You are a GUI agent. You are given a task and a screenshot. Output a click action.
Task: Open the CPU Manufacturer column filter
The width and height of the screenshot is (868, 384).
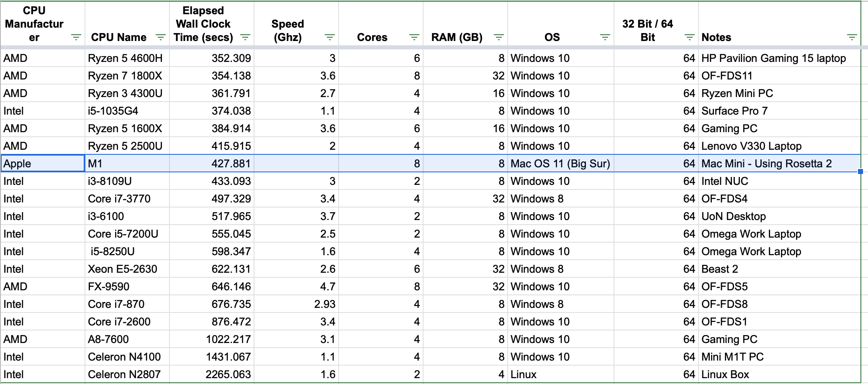tap(76, 37)
